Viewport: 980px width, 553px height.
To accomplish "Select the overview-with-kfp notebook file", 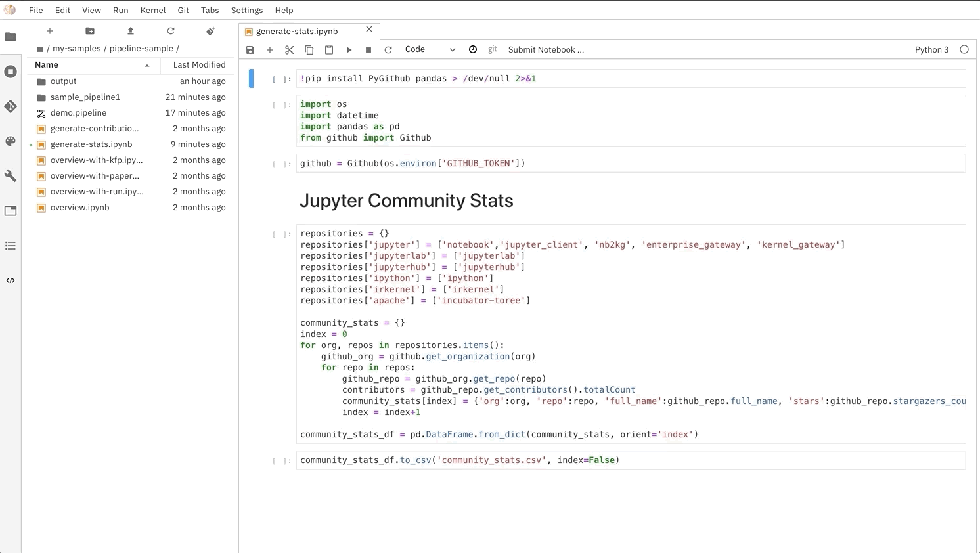I will pos(130,160).
